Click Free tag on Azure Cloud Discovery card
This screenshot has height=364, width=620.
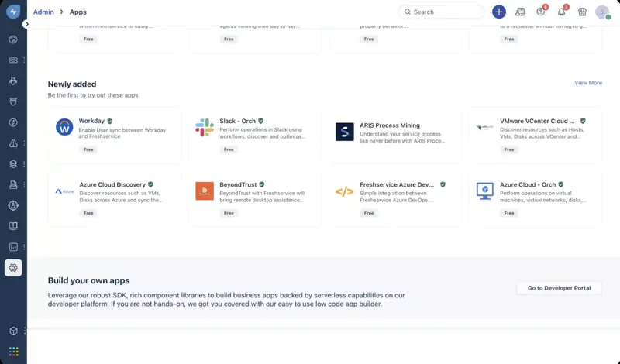[88, 213]
